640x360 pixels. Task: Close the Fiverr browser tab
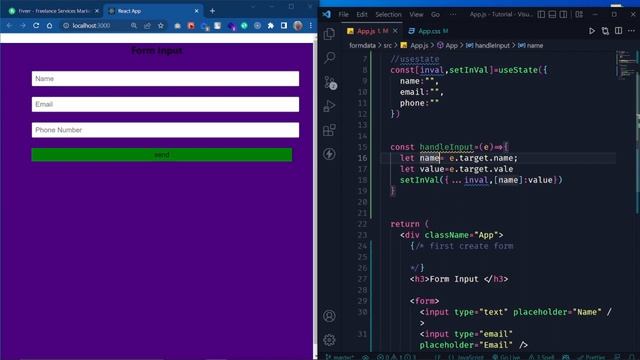click(97, 11)
